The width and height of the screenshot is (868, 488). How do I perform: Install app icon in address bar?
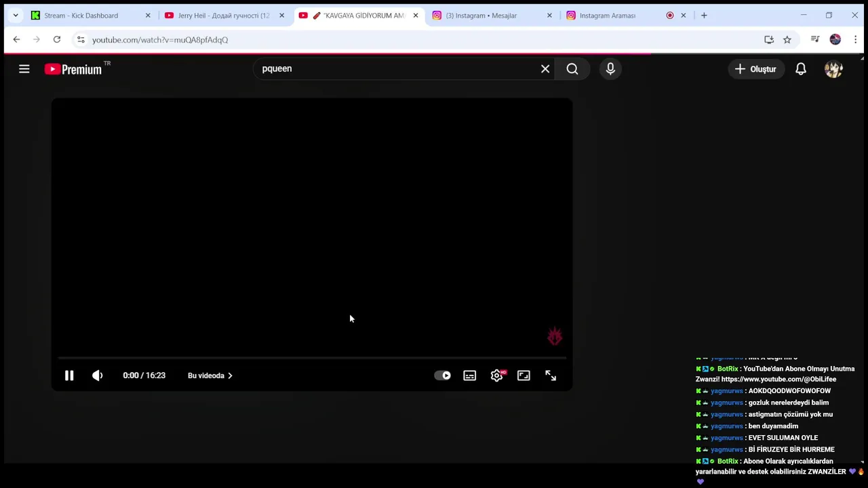click(x=769, y=40)
